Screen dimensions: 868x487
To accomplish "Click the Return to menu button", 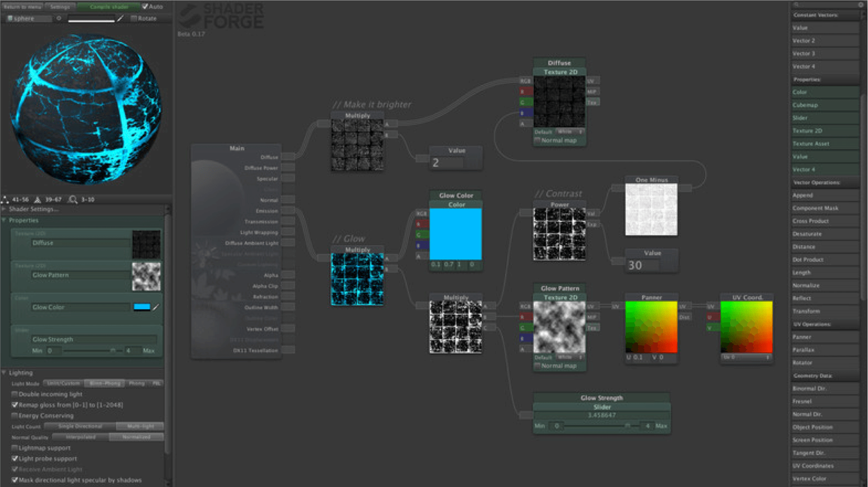I will click(22, 6).
